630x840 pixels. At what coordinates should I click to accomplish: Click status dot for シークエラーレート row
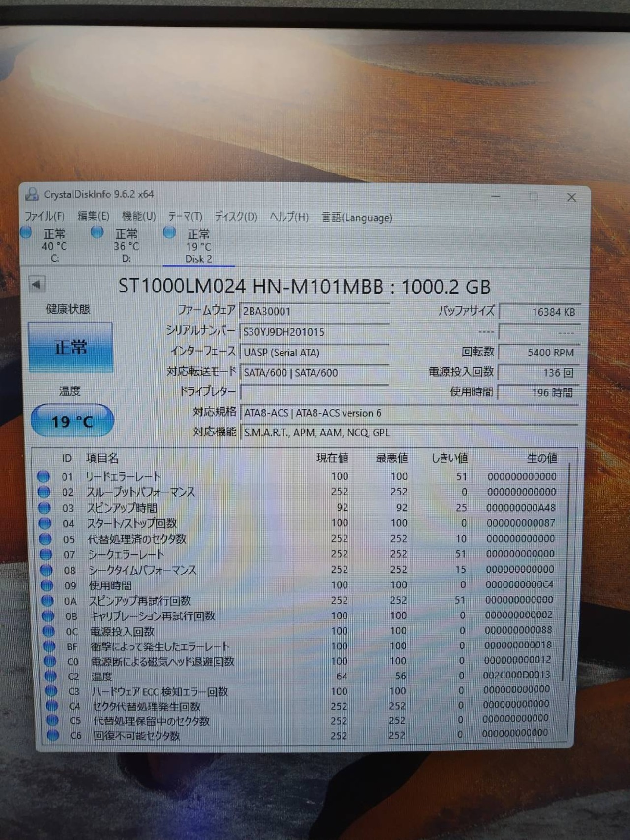[x=46, y=554]
